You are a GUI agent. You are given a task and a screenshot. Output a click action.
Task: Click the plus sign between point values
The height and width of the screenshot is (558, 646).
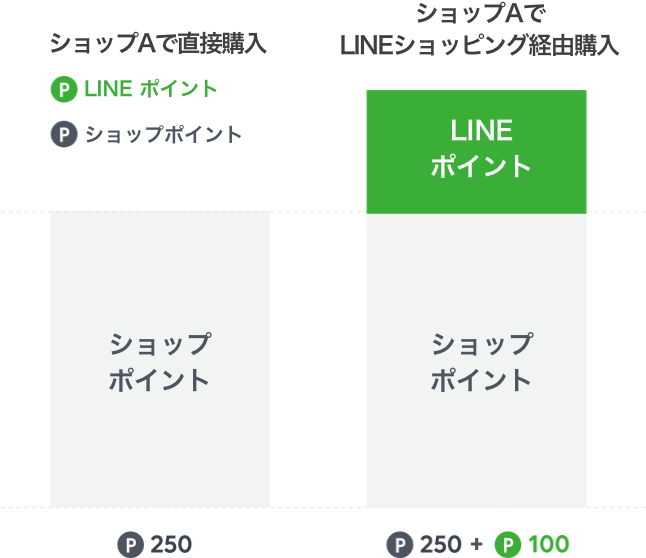[x=477, y=544]
